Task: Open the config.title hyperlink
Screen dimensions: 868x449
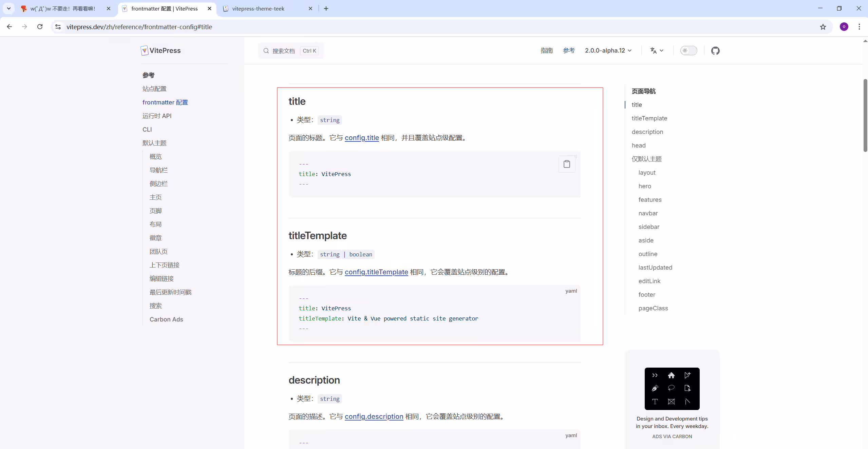Action: [362, 138]
